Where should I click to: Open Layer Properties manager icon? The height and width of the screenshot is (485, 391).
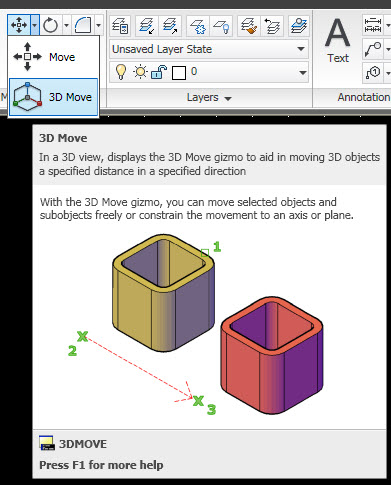[x=120, y=26]
